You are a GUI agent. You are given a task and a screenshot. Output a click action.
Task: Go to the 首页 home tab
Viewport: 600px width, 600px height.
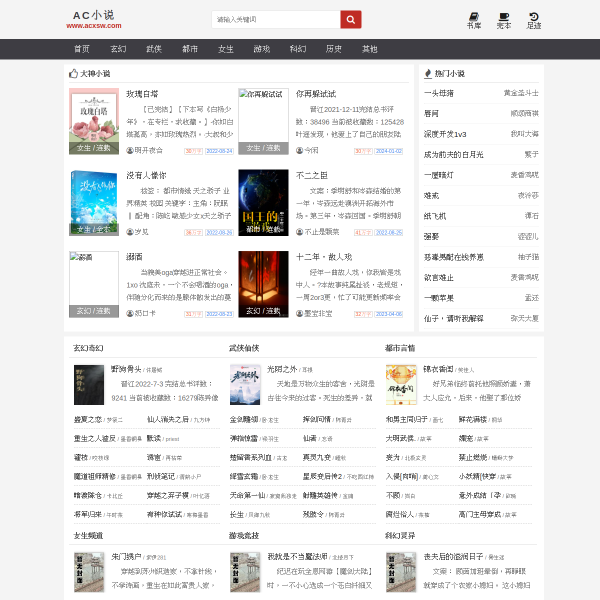(82, 49)
